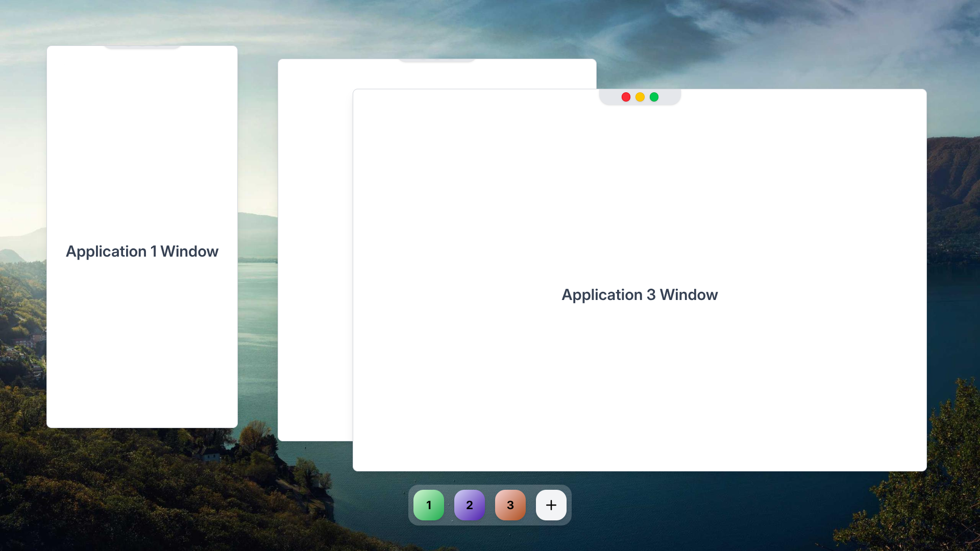
Task: Click the dock's empty padding left of icon 1
Action: click(x=411, y=505)
